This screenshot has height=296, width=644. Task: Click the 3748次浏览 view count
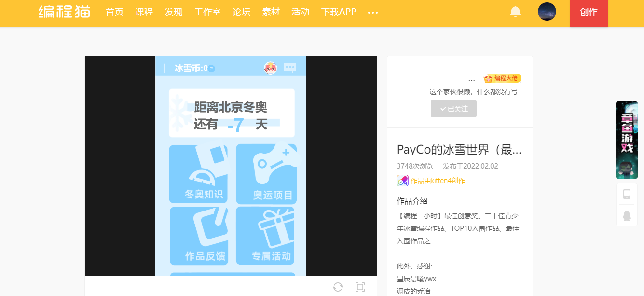coord(415,166)
